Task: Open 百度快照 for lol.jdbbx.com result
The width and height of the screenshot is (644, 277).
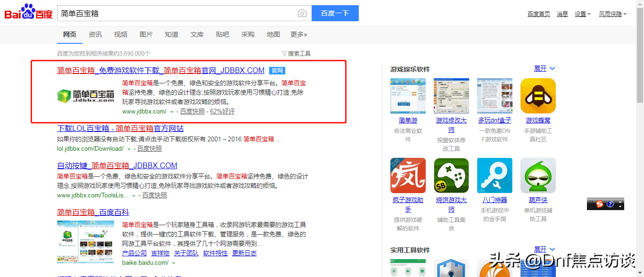Action: point(149,148)
